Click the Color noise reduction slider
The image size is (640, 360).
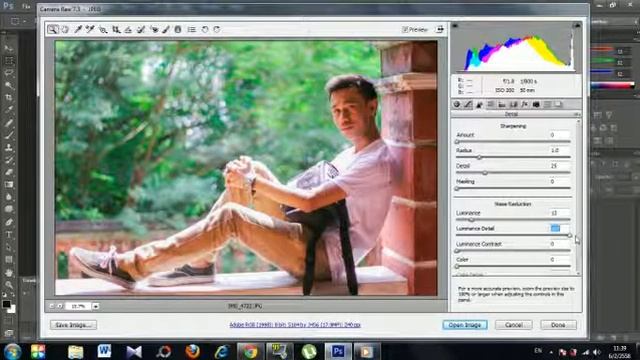tap(513, 266)
